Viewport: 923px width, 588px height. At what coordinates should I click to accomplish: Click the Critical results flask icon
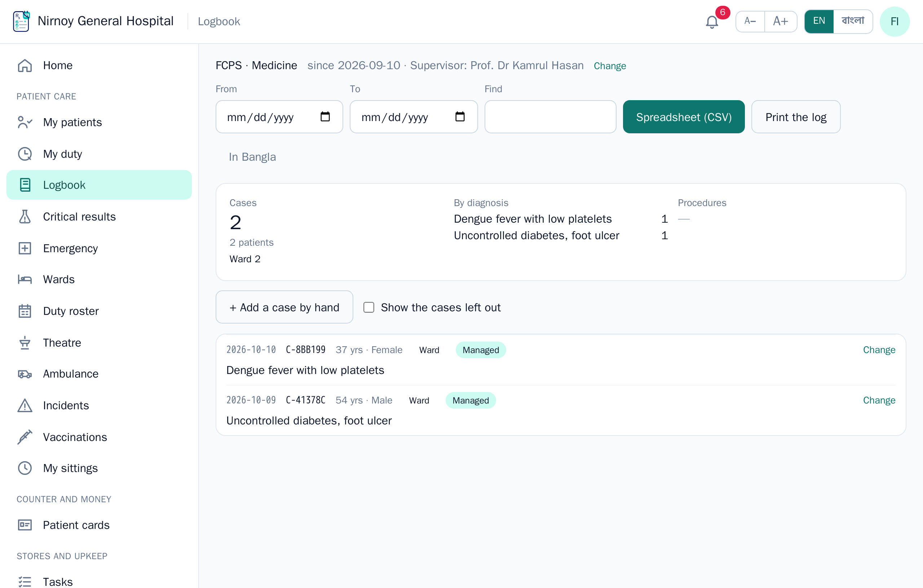click(x=25, y=217)
